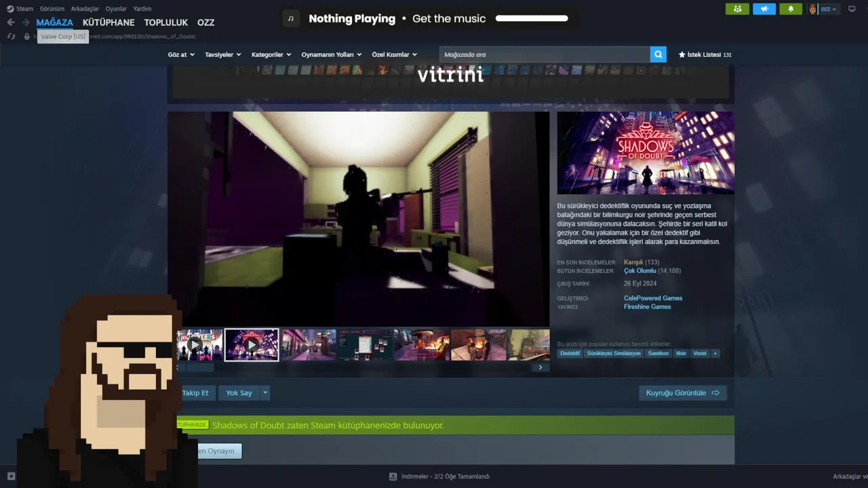Image resolution: width=868 pixels, height=488 pixels.
Task: Expand the Göz at dropdown
Action: point(181,54)
